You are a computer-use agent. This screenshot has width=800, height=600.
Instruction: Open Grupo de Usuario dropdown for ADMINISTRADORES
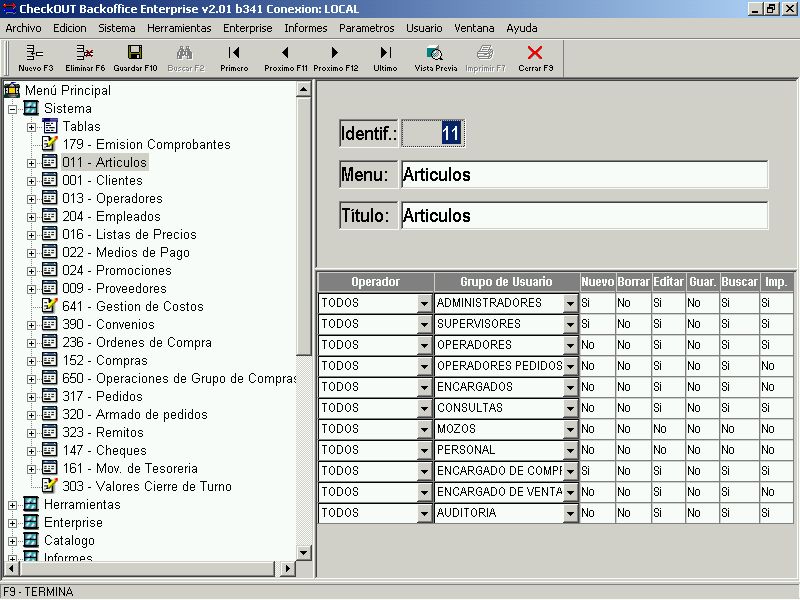pos(570,303)
